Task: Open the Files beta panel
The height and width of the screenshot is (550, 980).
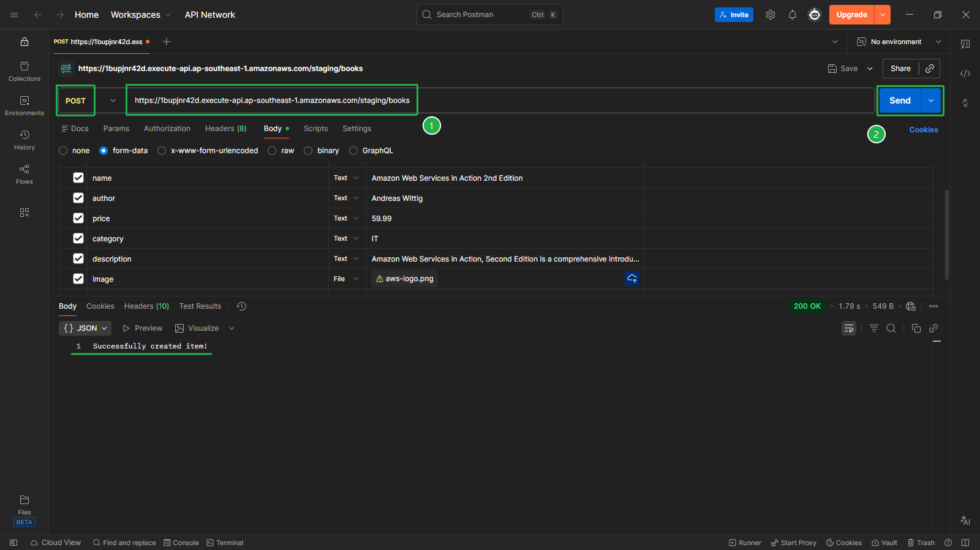Action: (24, 510)
